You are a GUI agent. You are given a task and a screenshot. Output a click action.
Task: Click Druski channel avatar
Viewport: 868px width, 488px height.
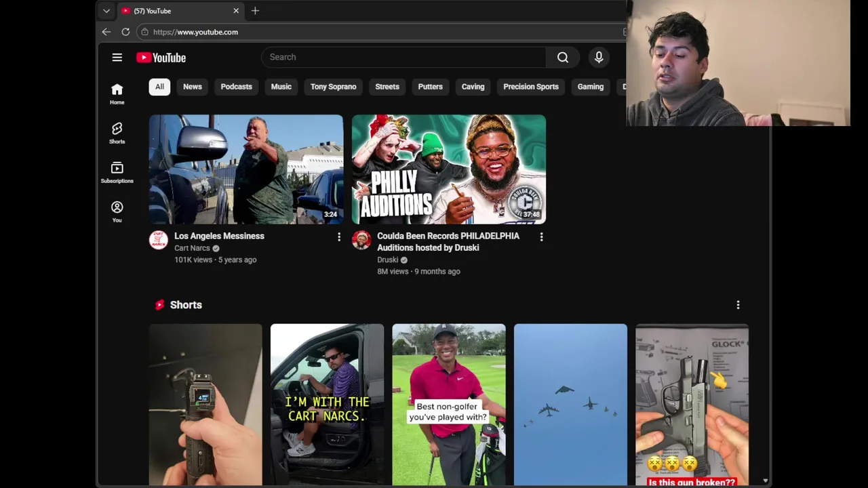[x=361, y=240]
